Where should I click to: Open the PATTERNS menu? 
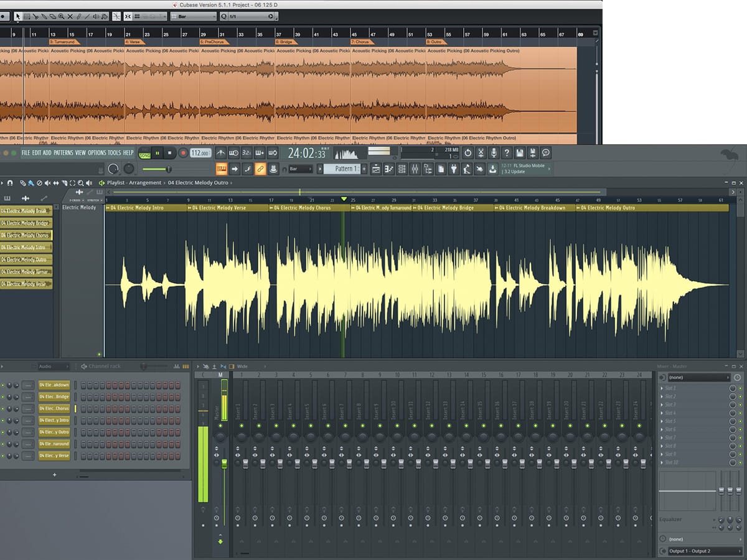point(63,153)
